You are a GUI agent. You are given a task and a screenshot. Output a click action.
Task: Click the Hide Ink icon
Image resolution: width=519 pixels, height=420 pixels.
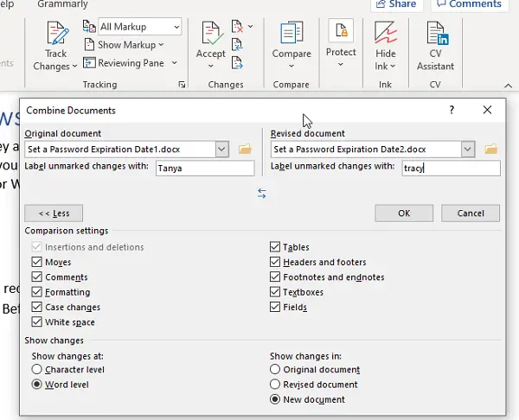(x=385, y=33)
